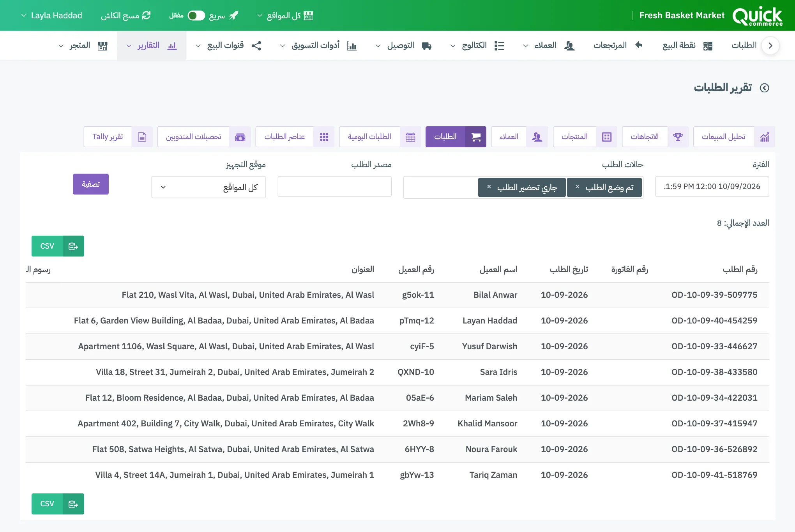Open أدوات التسويق navigation menu
The height and width of the screenshot is (532, 795).
(318, 46)
